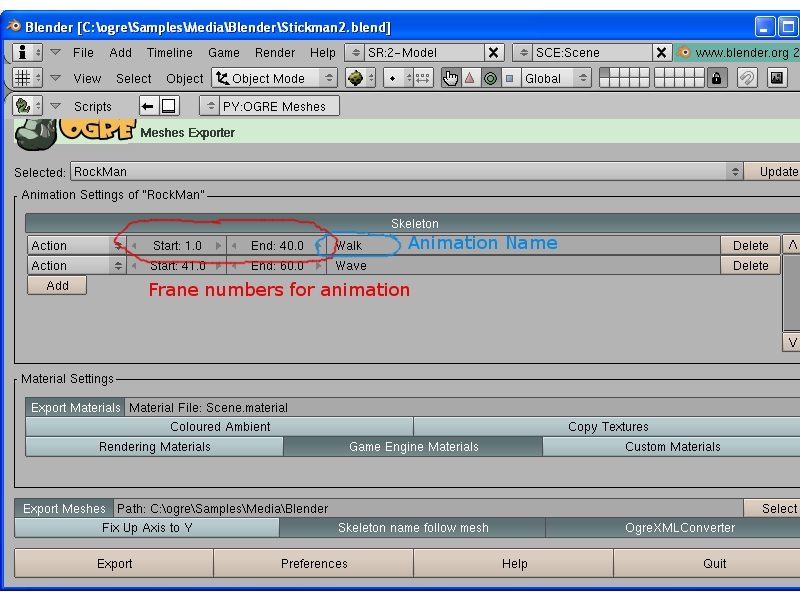Open Action dropdown in the Wave row
The image size is (800, 600).
[77, 265]
